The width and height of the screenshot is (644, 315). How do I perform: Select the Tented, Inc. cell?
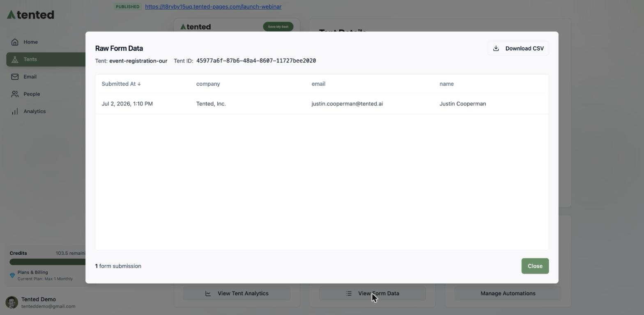211,104
